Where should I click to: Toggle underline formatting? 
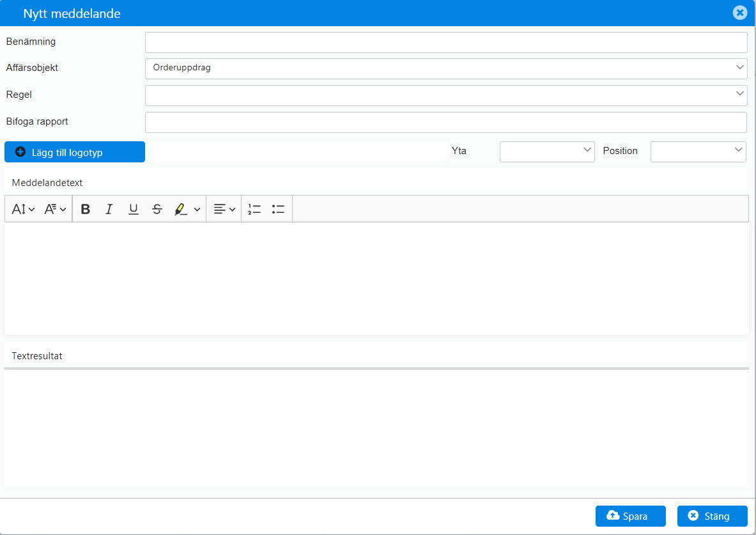tap(134, 209)
